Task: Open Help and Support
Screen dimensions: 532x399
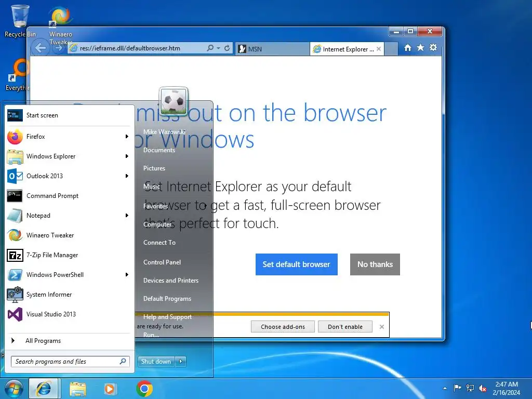Action: 167,317
